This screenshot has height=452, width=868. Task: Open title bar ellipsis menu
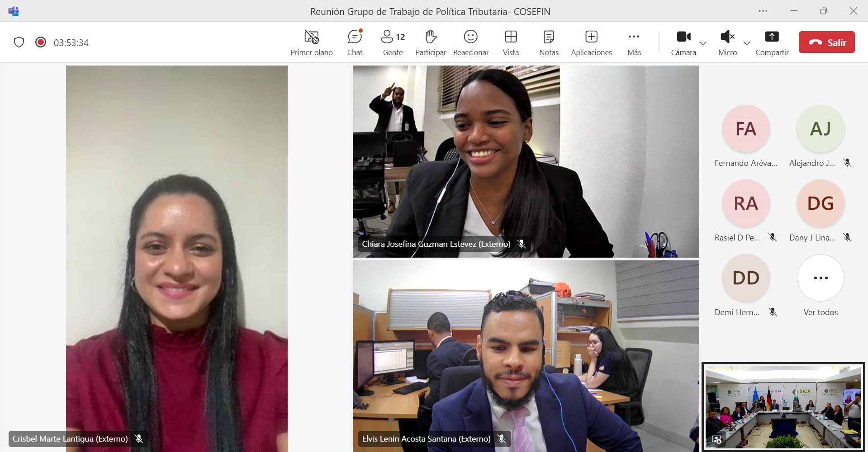click(763, 11)
